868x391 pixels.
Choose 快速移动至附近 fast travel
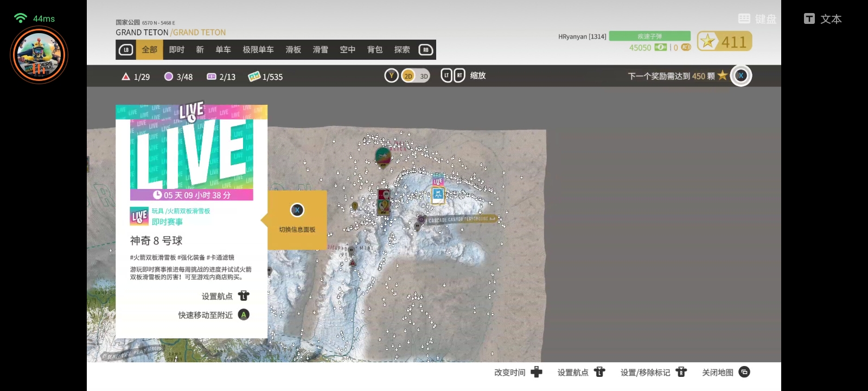pyautogui.click(x=214, y=315)
